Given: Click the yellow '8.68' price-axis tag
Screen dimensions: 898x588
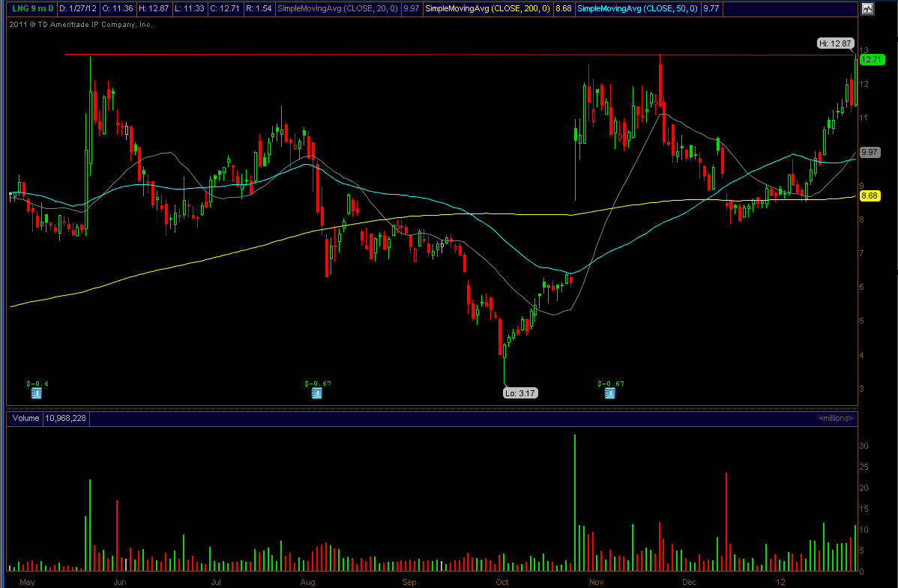Looking at the screenshot, I should pos(870,196).
